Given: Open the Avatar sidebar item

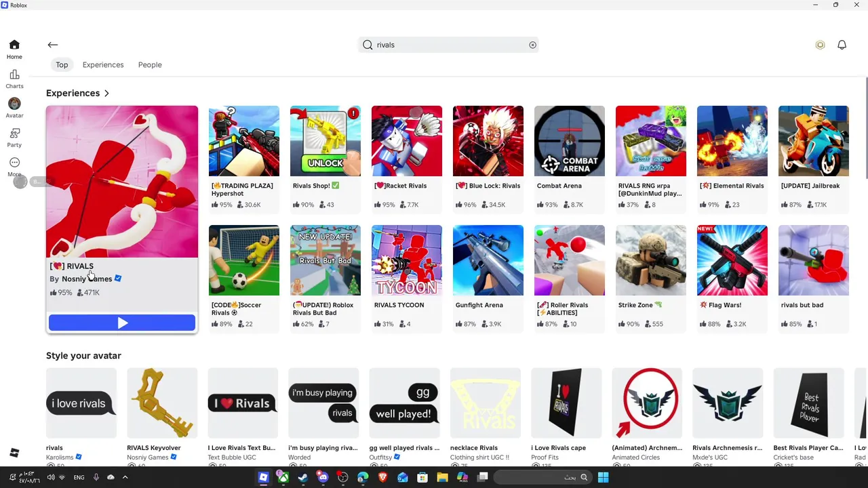Looking at the screenshot, I should (14, 108).
